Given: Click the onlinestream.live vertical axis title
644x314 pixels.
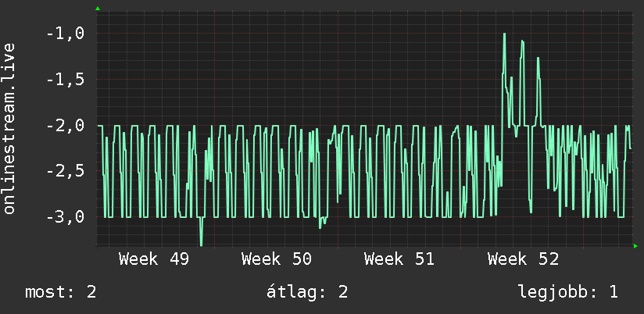Looking at the screenshot, I should 9,128.
